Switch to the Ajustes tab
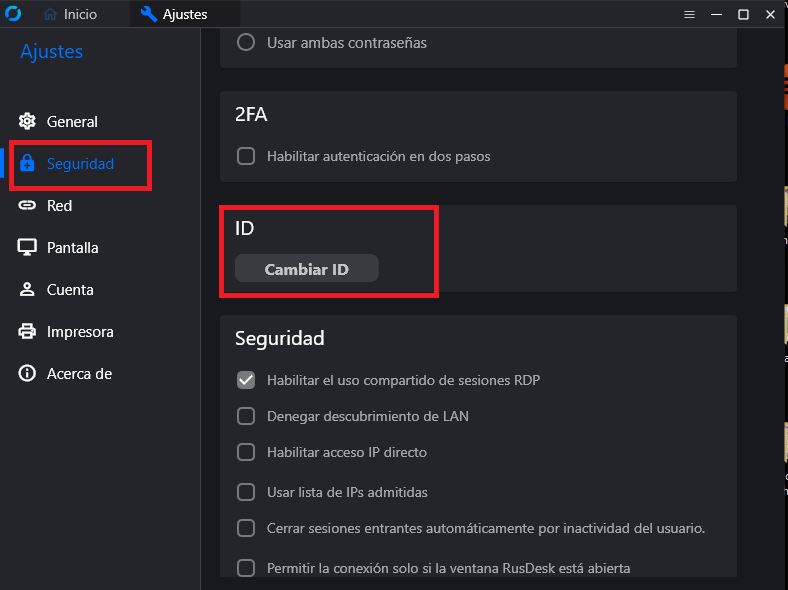The height and width of the screenshot is (590, 788). click(174, 14)
